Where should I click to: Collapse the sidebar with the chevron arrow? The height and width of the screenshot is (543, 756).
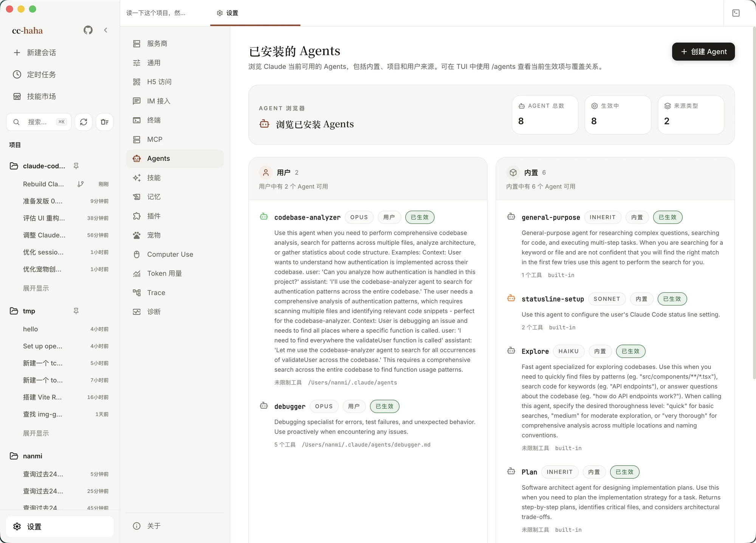[x=106, y=30]
